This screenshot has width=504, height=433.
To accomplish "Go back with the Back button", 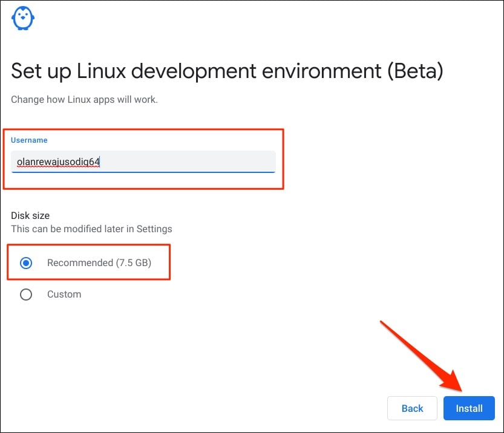I will point(412,408).
